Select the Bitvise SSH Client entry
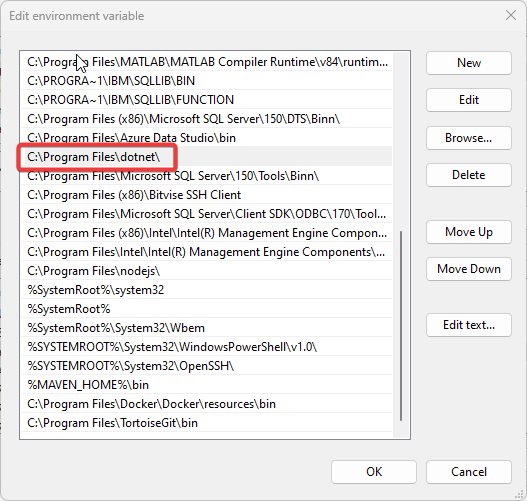Image resolution: width=527 pixels, height=501 pixels. (207, 195)
